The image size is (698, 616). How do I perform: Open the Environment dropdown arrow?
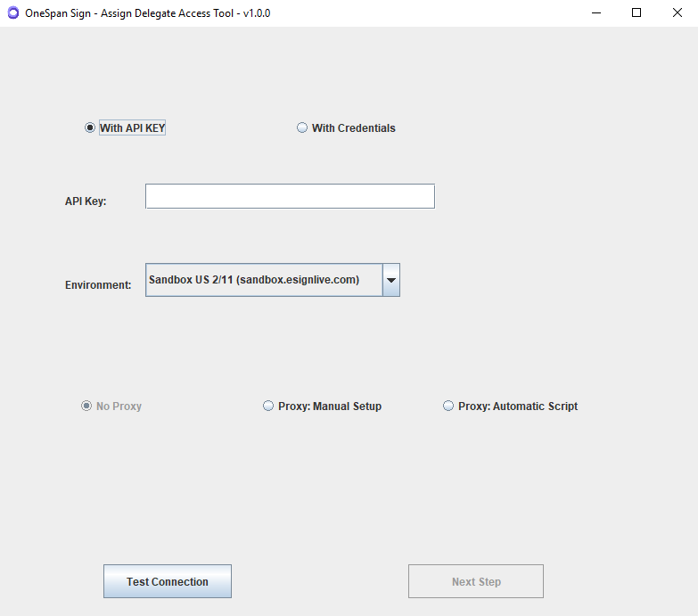pos(391,280)
